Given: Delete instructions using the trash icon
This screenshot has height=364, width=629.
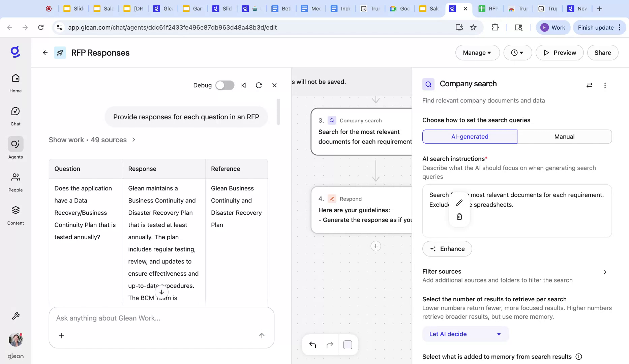Looking at the screenshot, I should coord(459,216).
